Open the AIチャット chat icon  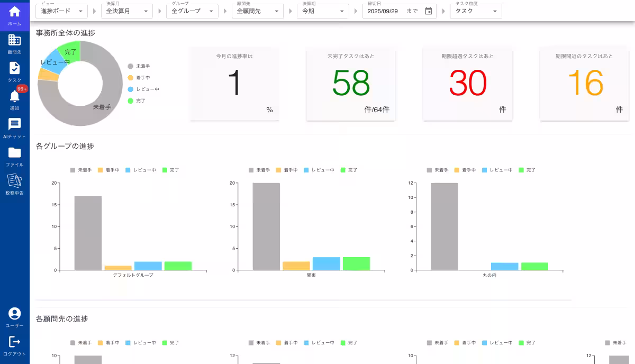[15, 124]
